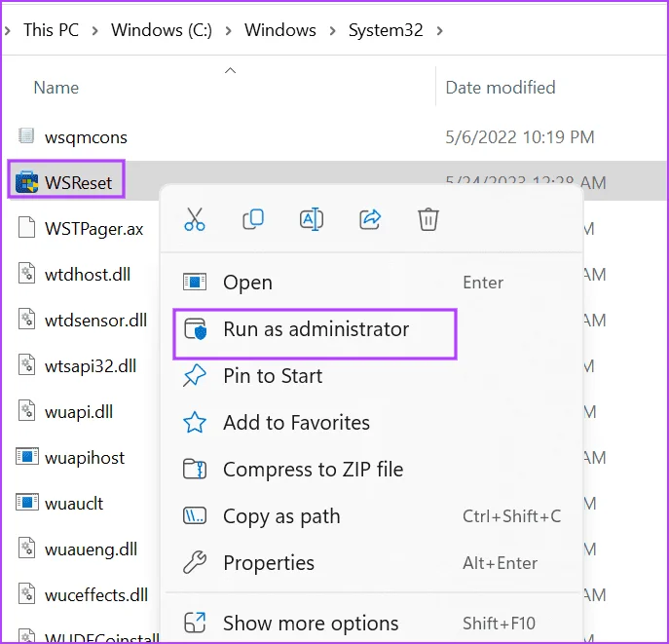Click the Share icon in context menu

click(x=370, y=219)
